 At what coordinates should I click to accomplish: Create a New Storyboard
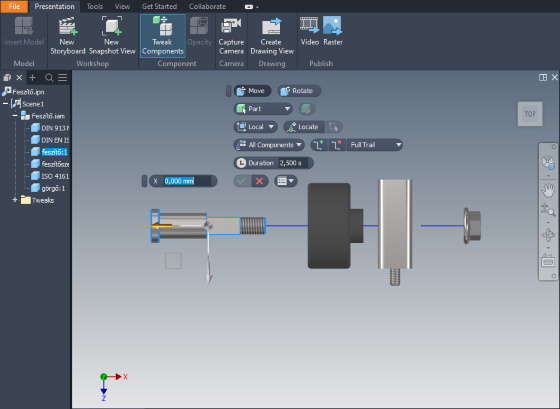(x=68, y=35)
